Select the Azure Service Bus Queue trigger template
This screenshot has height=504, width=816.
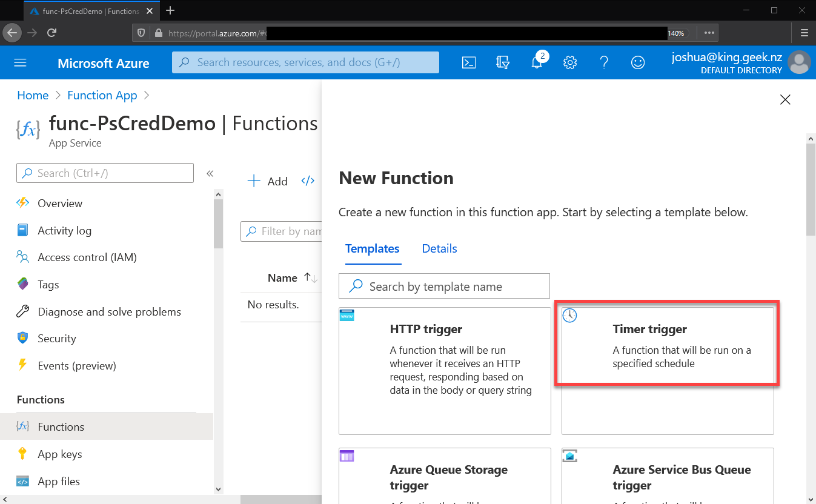click(668, 476)
